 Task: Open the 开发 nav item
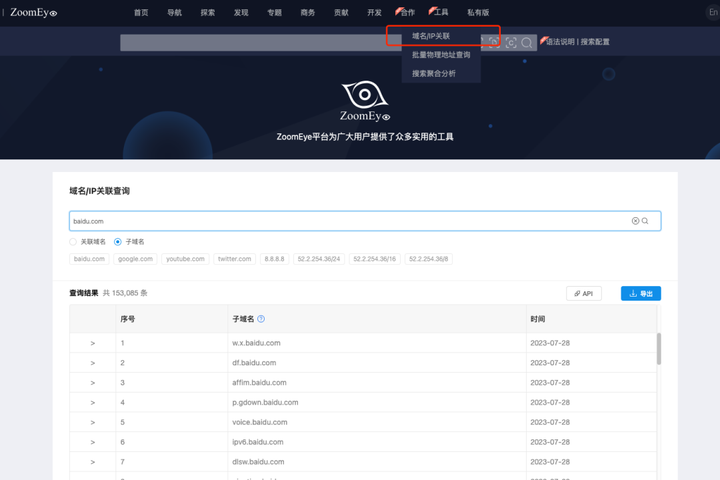(x=374, y=12)
